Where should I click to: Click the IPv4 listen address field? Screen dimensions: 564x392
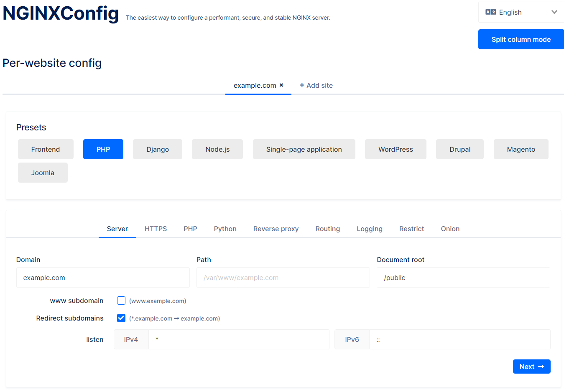(x=238, y=339)
